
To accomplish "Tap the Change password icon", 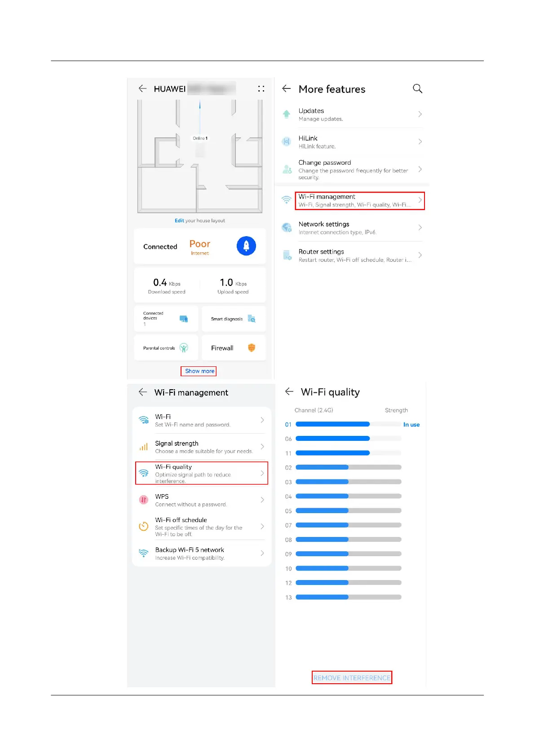I will (x=287, y=169).
